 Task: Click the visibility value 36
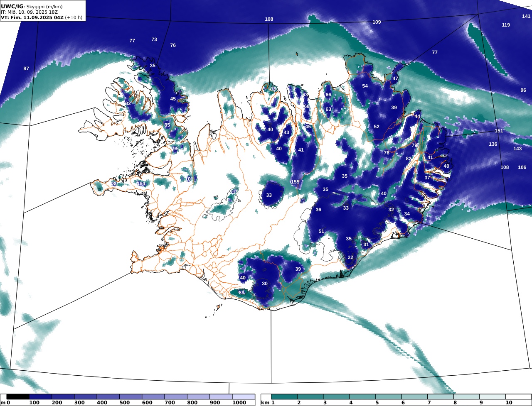coord(318,210)
